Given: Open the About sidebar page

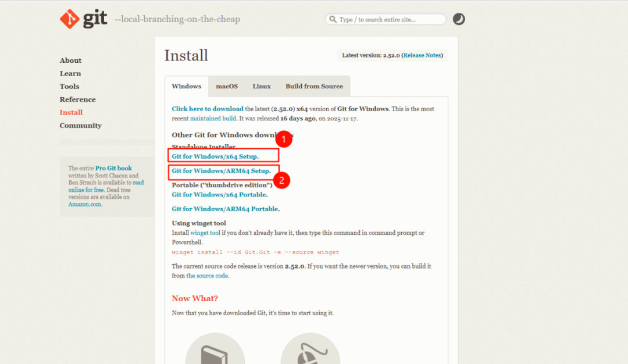Looking at the screenshot, I should pos(70,60).
